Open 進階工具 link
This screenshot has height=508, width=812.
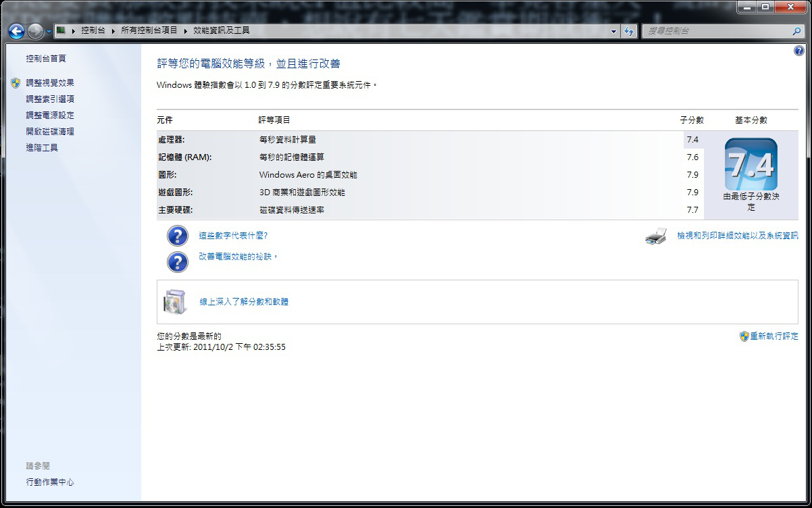(x=42, y=147)
